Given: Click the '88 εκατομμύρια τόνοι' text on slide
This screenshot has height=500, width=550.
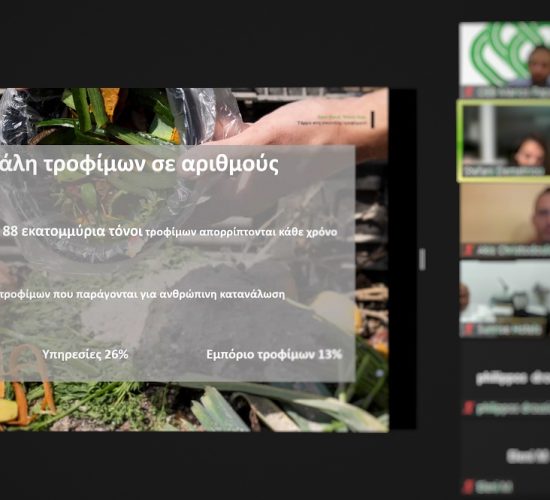Looking at the screenshot, I should pos(72,232).
